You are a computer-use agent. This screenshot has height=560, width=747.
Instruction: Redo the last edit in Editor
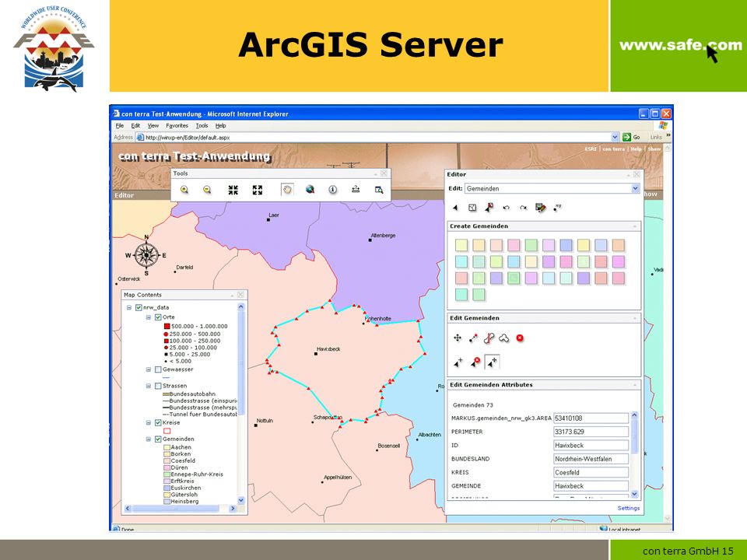[523, 208]
